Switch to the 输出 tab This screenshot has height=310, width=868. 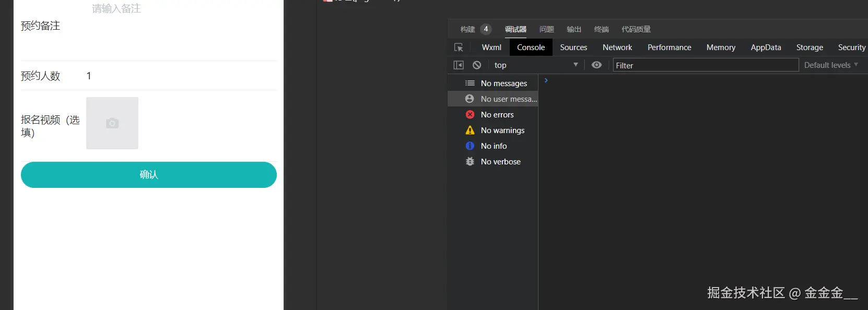pyautogui.click(x=574, y=29)
